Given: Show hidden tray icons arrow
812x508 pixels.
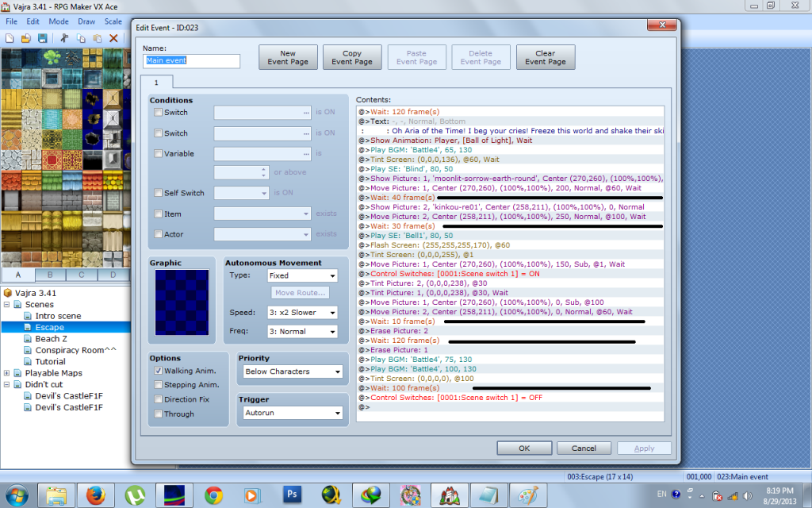Looking at the screenshot, I should (702, 496).
